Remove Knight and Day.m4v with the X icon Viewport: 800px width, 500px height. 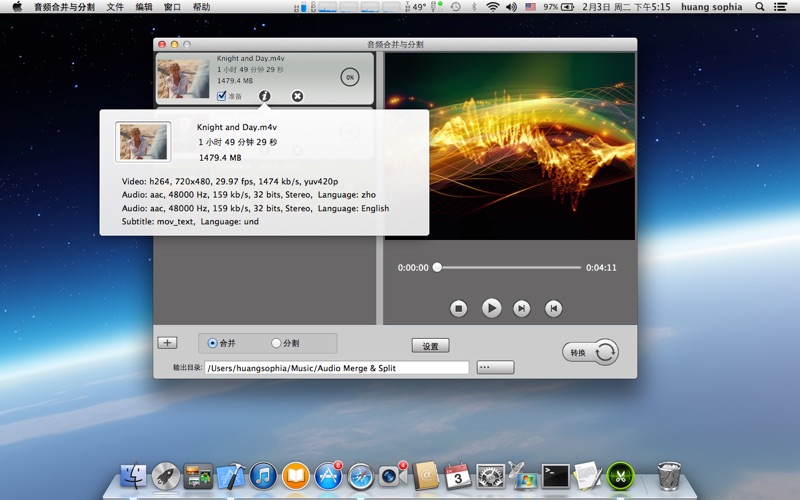297,96
